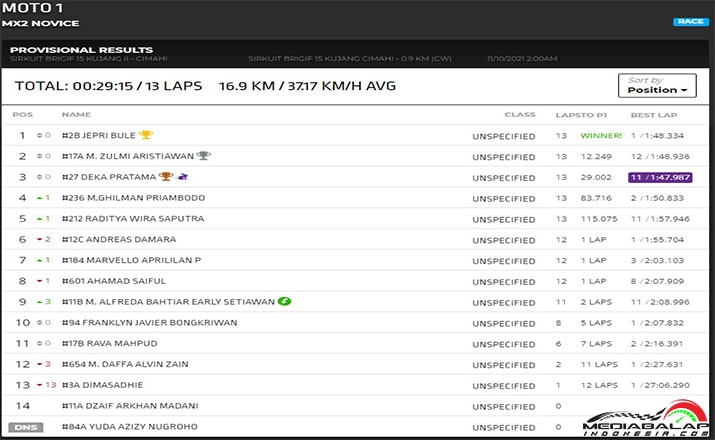Click best lap 1:48.936 value

[660, 156]
